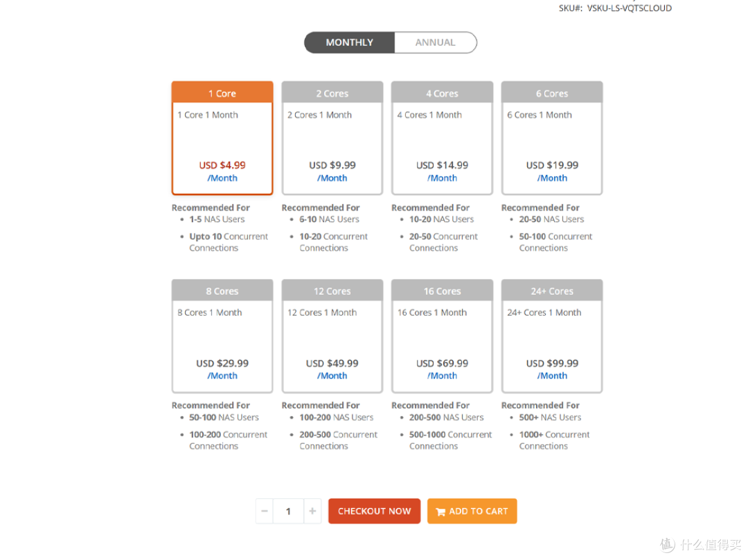Select the 4 Cores plan card
The image size is (748, 560).
click(x=442, y=138)
